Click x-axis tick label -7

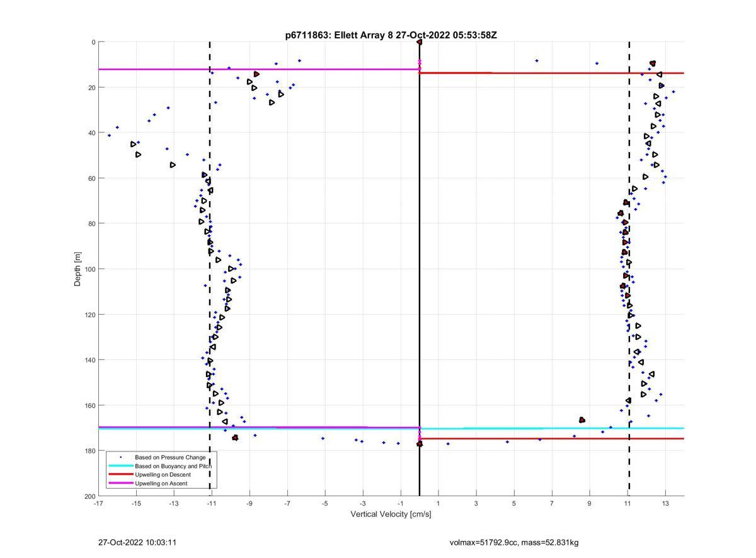point(287,503)
